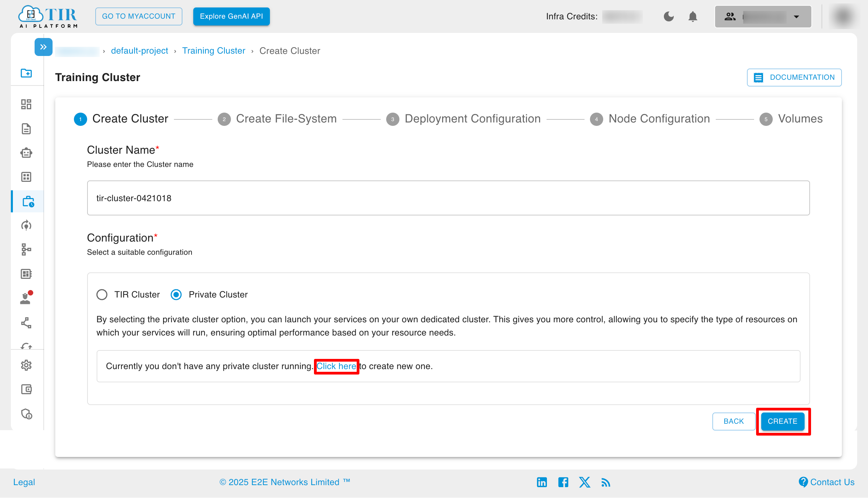Follow the 'Click here' link to create cluster

point(336,366)
